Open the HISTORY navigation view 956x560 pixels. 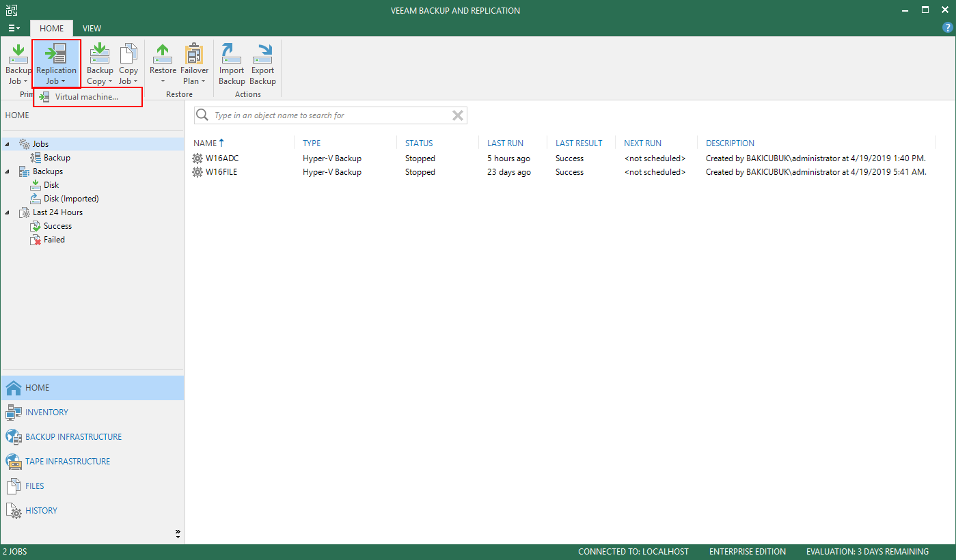coord(92,510)
